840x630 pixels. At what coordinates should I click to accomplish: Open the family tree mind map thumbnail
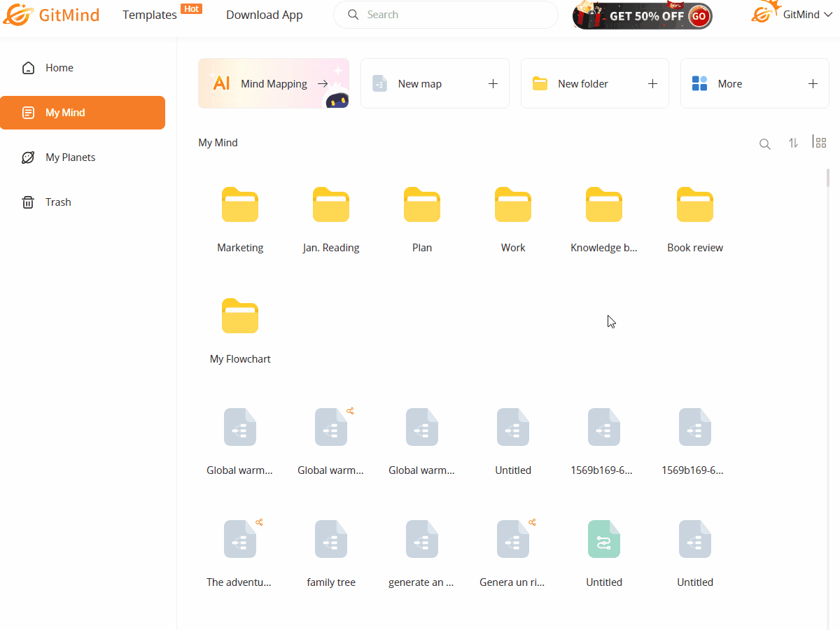331,539
